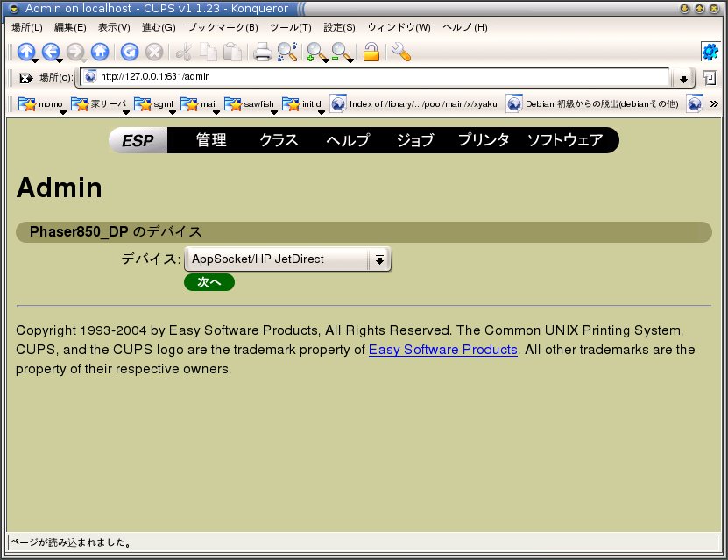Open the wrench tools icon
Image resolution: width=728 pixels, height=560 pixels.
(400, 52)
